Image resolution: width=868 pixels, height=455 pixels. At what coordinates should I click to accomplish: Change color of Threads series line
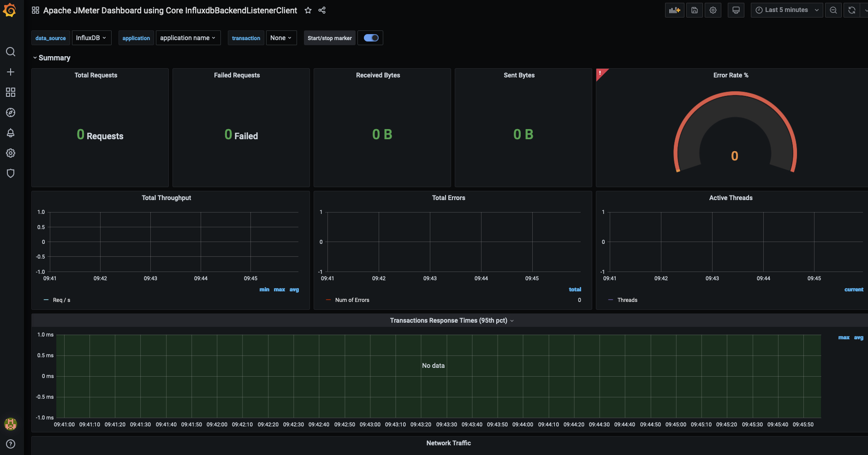611,300
